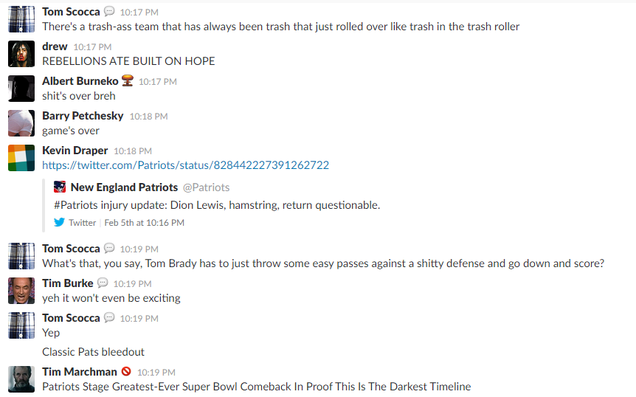
Task: Click Tim Burke's speech bubble status icon
Action: point(103,283)
